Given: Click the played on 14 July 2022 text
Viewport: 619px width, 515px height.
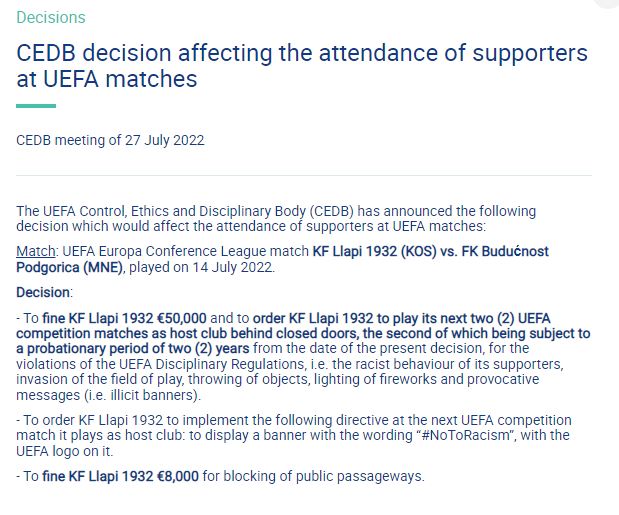Looking at the screenshot, I should coord(200,267).
